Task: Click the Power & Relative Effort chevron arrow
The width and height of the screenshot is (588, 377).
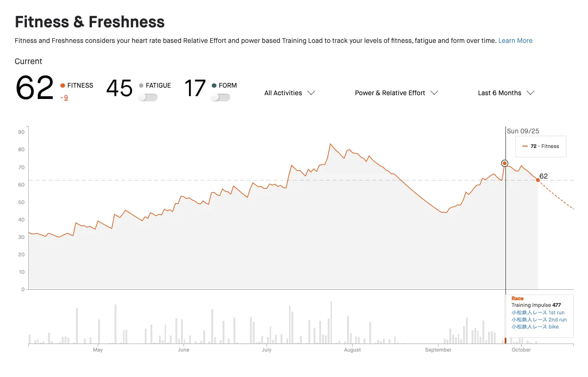Action: coord(434,93)
